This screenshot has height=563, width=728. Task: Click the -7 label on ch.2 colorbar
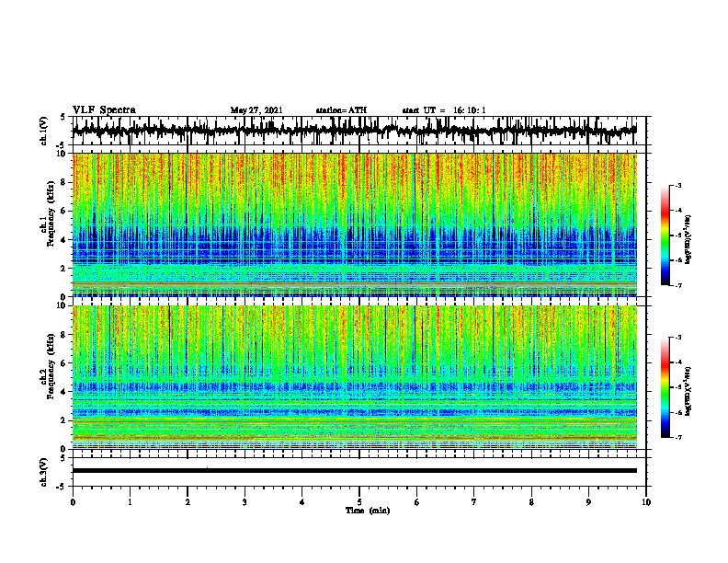[x=677, y=437]
